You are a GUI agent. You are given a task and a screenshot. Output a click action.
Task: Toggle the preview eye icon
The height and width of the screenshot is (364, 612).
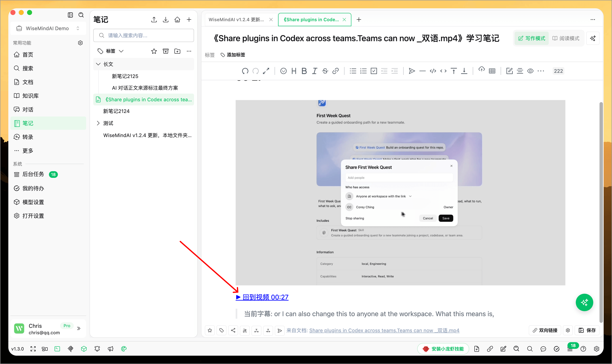click(530, 71)
